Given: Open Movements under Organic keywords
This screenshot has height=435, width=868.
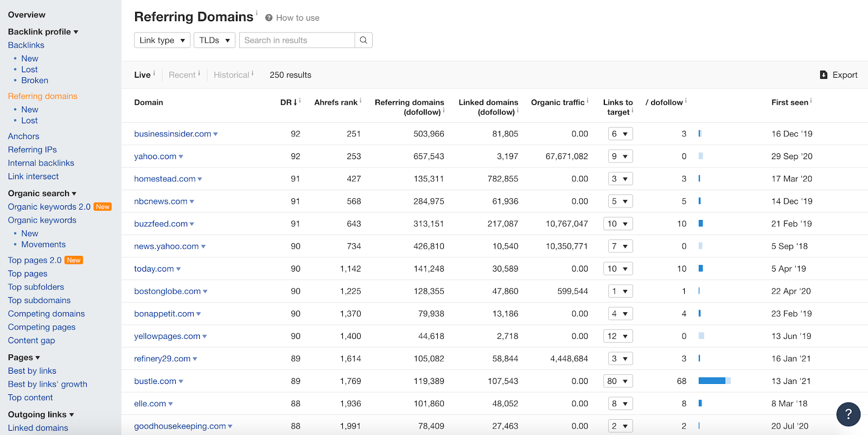Looking at the screenshot, I should click(43, 244).
